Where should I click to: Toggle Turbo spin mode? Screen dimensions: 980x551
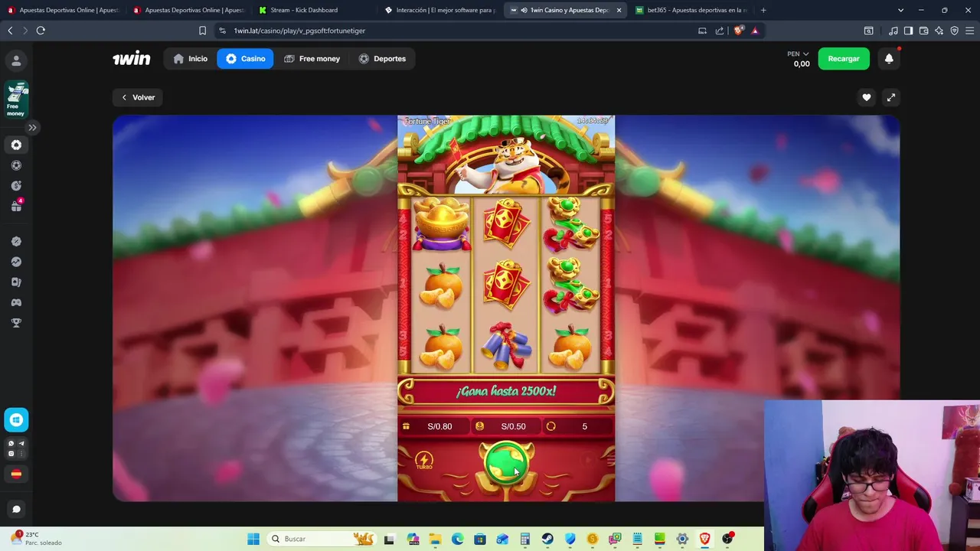(x=424, y=461)
